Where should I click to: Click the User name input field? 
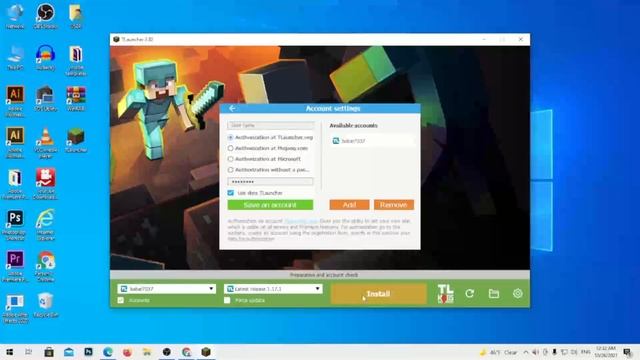click(x=271, y=125)
